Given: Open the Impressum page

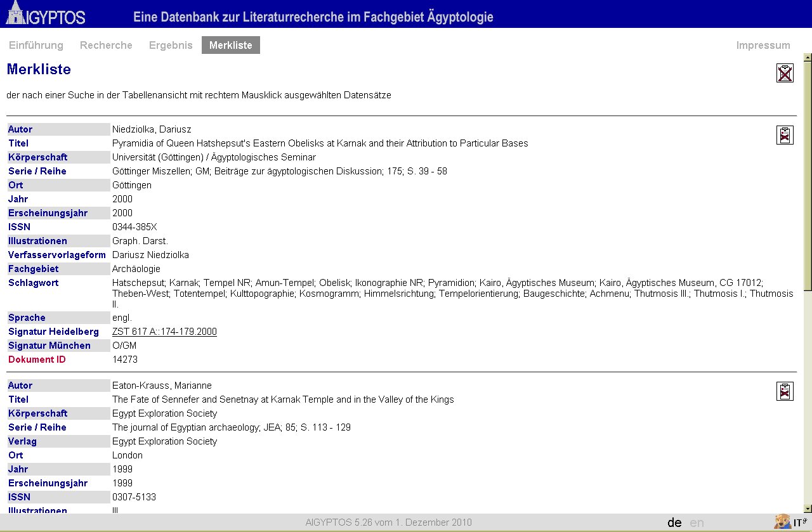Looking at the screenshot, I should tap(763, 45).
